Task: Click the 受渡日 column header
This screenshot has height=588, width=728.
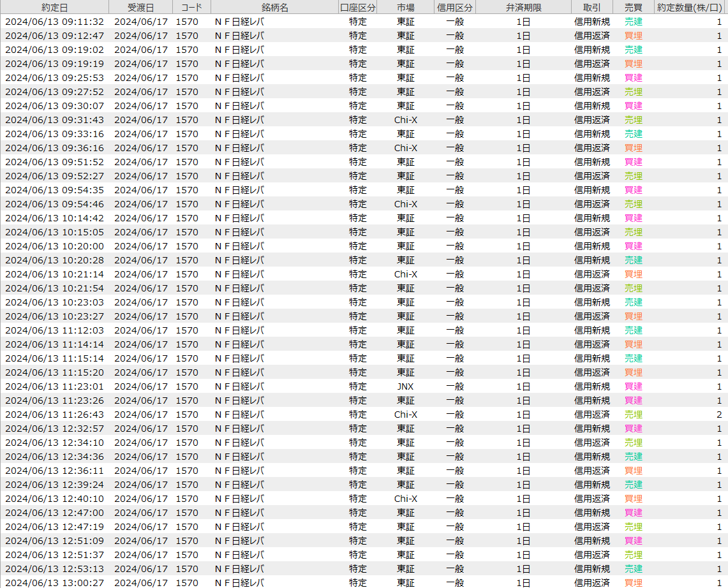Action: click(140, 7)
